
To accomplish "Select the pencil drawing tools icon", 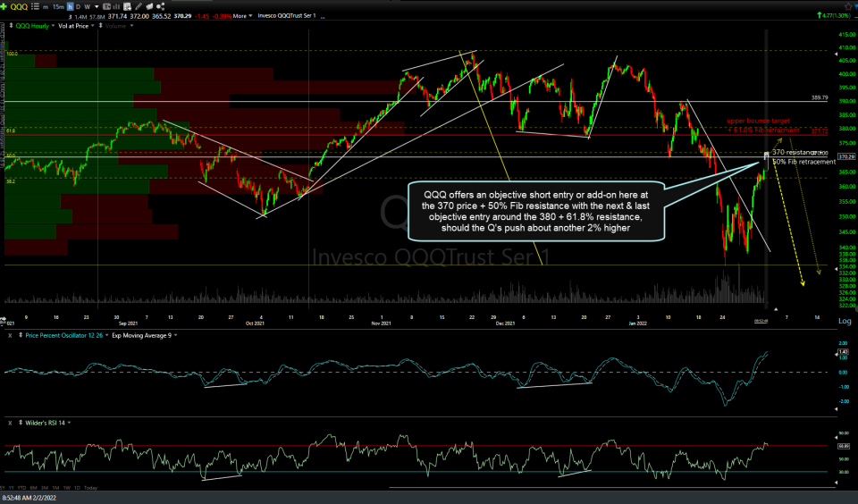I will pyautogui.click(x=139, y=6).
